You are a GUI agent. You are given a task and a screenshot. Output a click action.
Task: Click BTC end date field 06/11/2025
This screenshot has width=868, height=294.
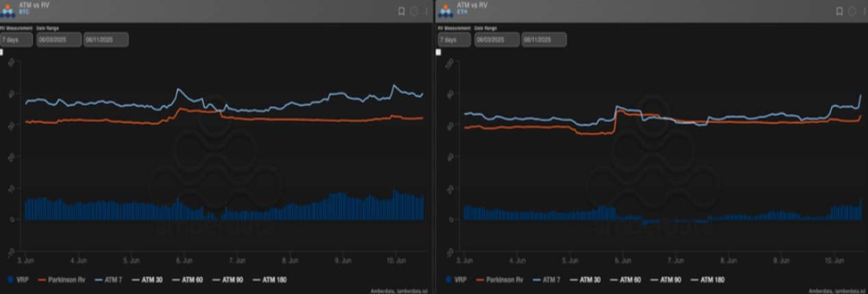106,39
